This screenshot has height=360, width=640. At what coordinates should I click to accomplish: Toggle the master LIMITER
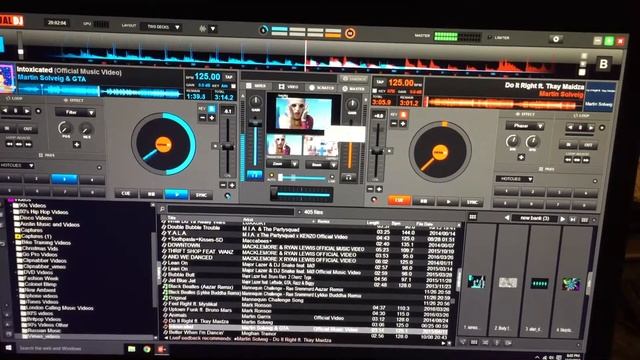tap(498, 38)
